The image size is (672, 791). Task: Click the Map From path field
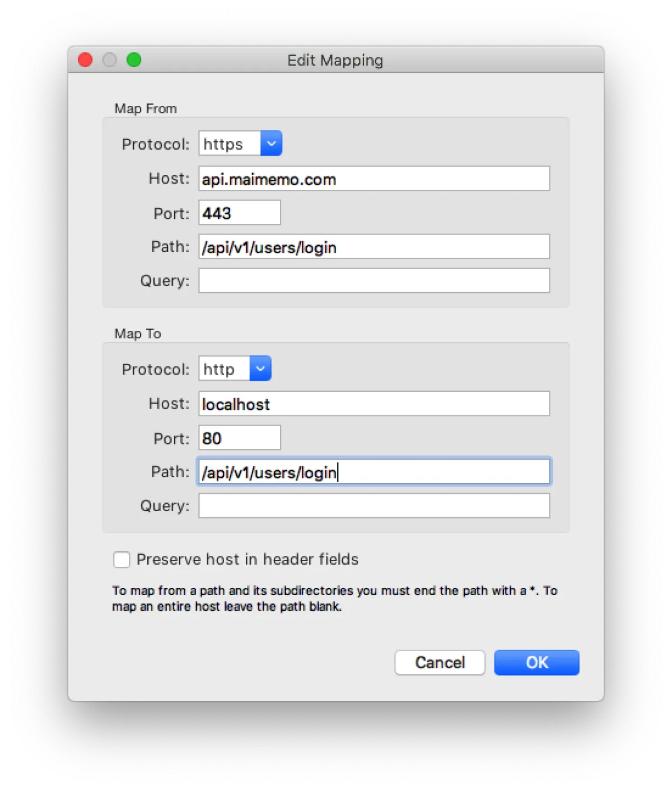coord(374,247)
